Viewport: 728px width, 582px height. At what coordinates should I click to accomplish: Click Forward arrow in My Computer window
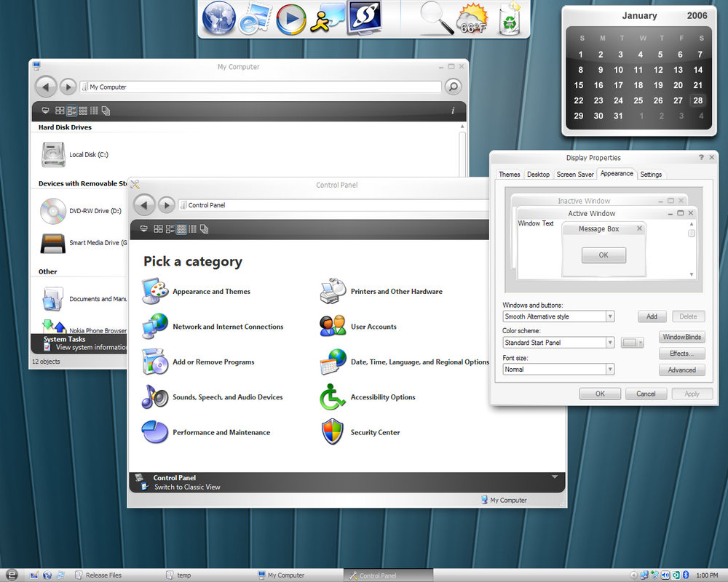tap(68, 87)
